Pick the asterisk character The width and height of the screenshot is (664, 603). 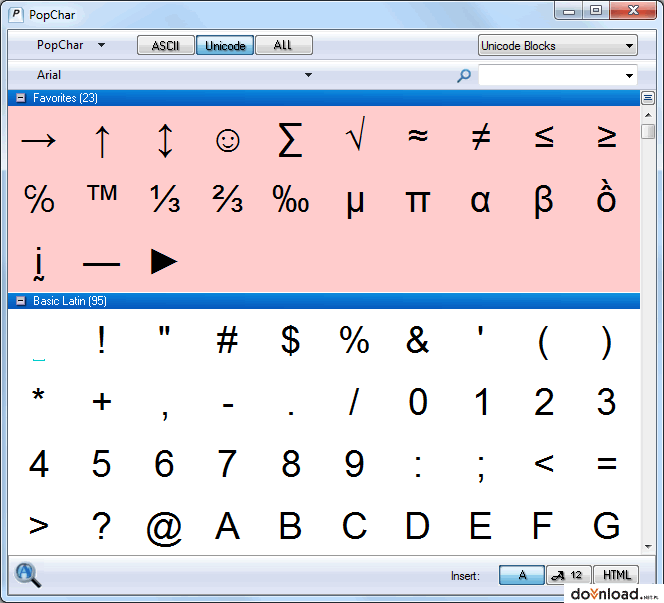coord(39,396)
